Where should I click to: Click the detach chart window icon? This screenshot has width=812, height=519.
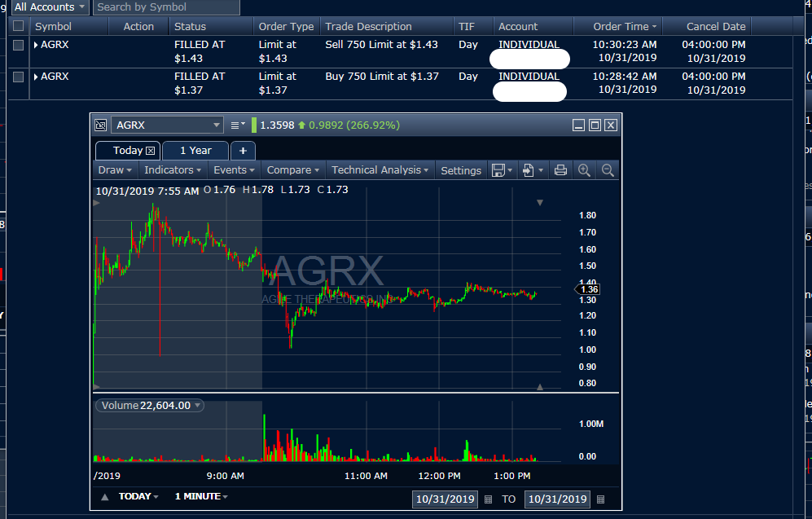101,125
